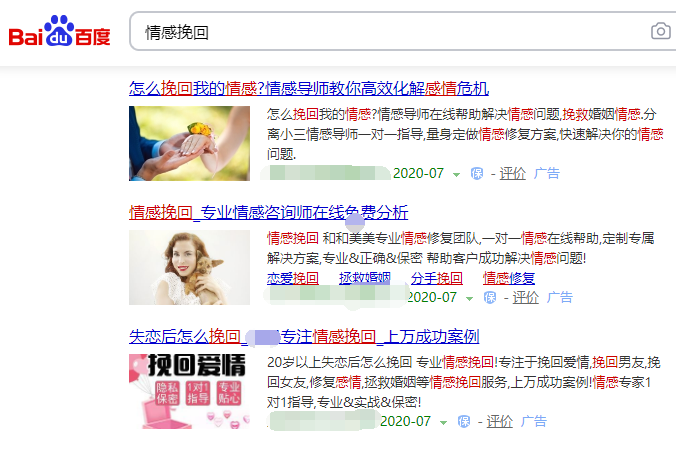Open the 恋爱挽回 sublink
This screenshot has height=449, width=676.
[x=293, y=278]
